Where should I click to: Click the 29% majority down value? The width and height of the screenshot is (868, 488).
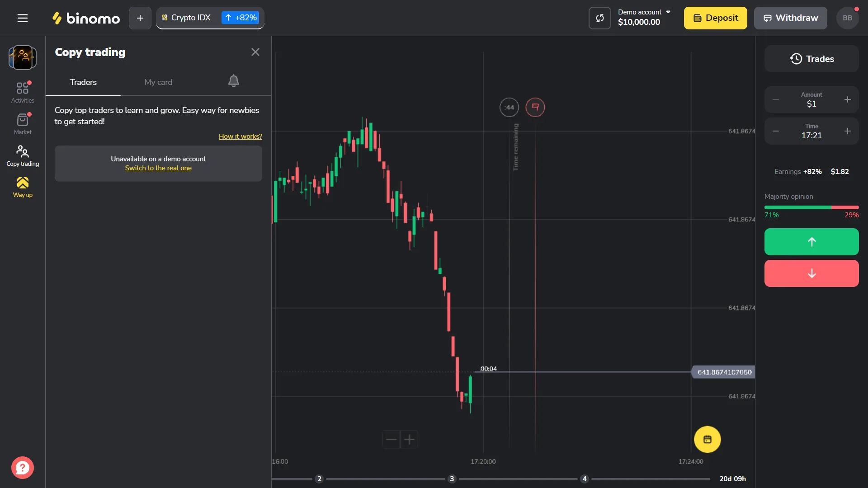[x=852, y=215]
